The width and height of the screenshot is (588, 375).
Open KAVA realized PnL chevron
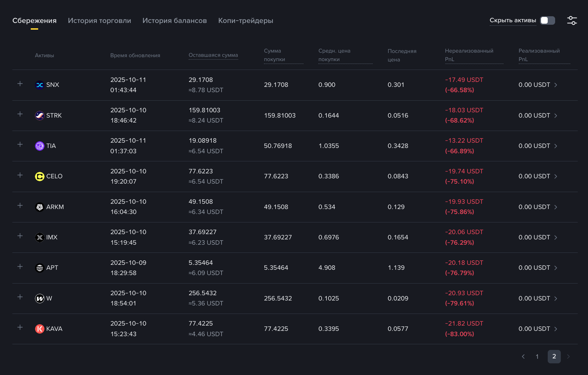pos(556,329)
